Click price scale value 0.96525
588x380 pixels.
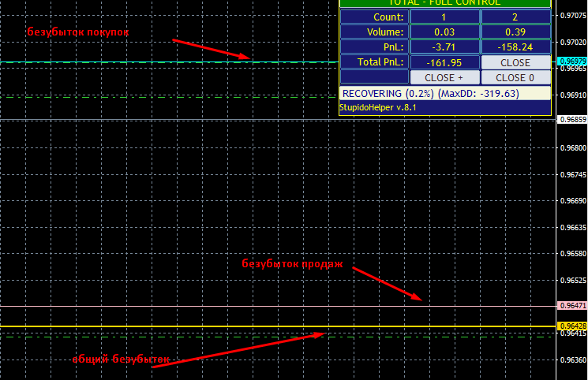[573, 281]
